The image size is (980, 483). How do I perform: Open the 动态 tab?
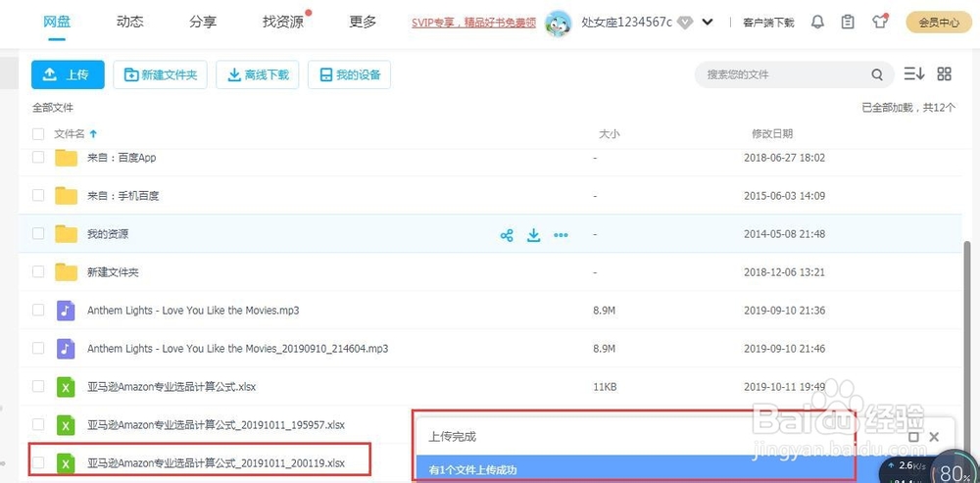pos(130,22)
